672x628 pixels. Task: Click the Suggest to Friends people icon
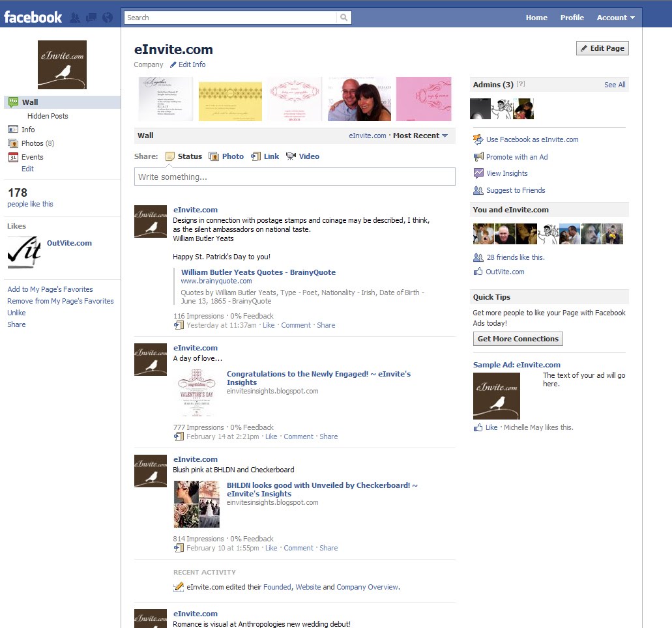coord(478,190)
